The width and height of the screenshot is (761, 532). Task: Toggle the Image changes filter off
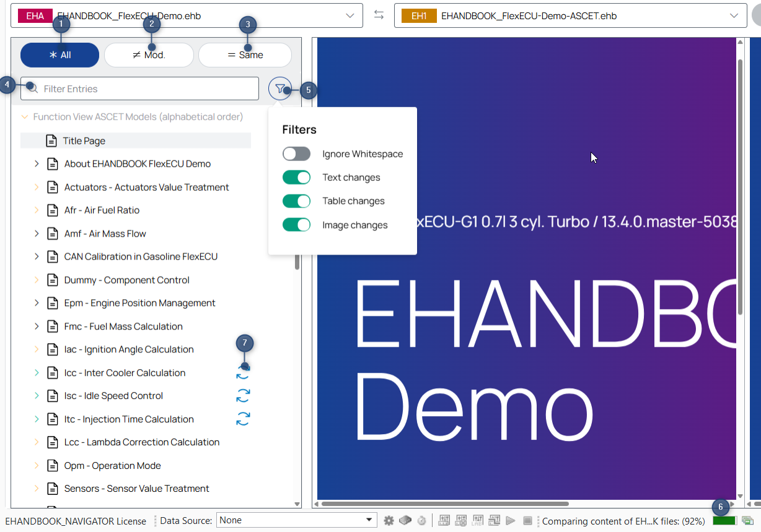(296, 225)
